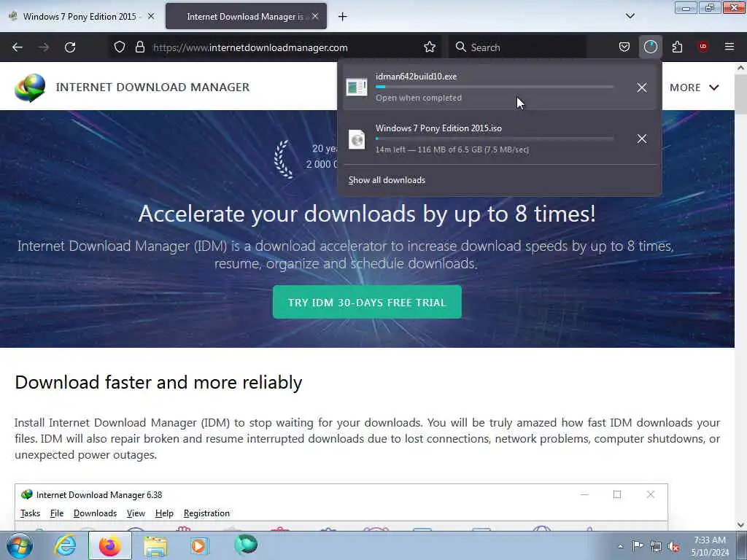Open the Action Center flag icon
This screenshot has height=560, width=747.
638,545
